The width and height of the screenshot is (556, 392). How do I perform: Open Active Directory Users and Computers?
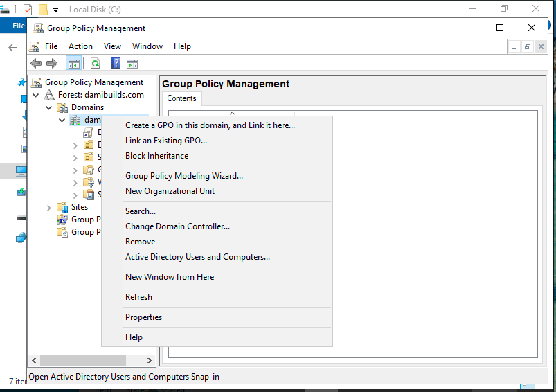(197, 257)
